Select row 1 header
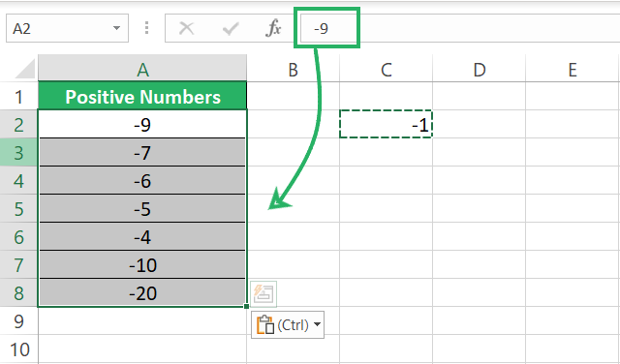Screen dimensions: 620x364 click(18, 96)
